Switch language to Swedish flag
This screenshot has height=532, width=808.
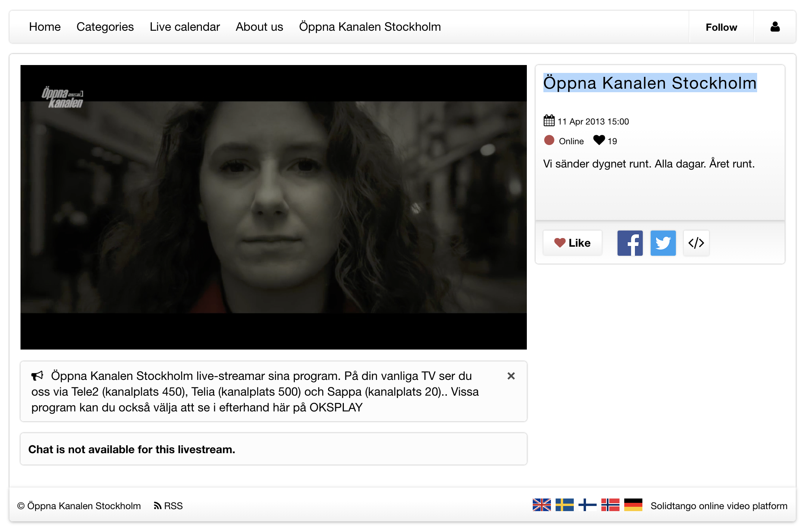tap(564, 505)
